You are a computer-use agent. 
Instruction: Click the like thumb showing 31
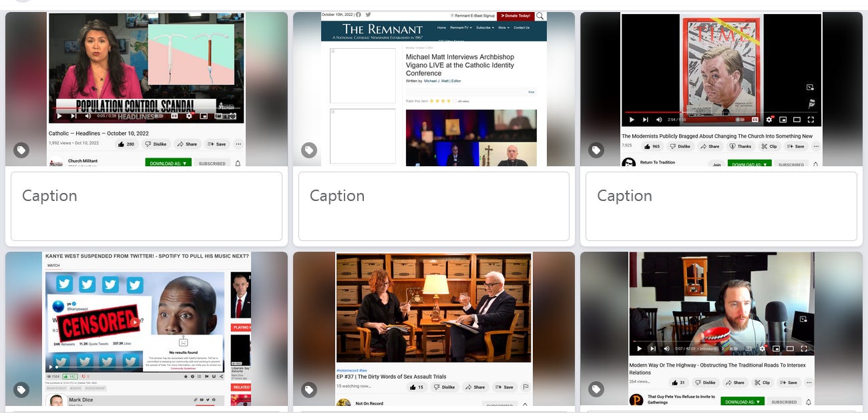click(x=678, y=383)
